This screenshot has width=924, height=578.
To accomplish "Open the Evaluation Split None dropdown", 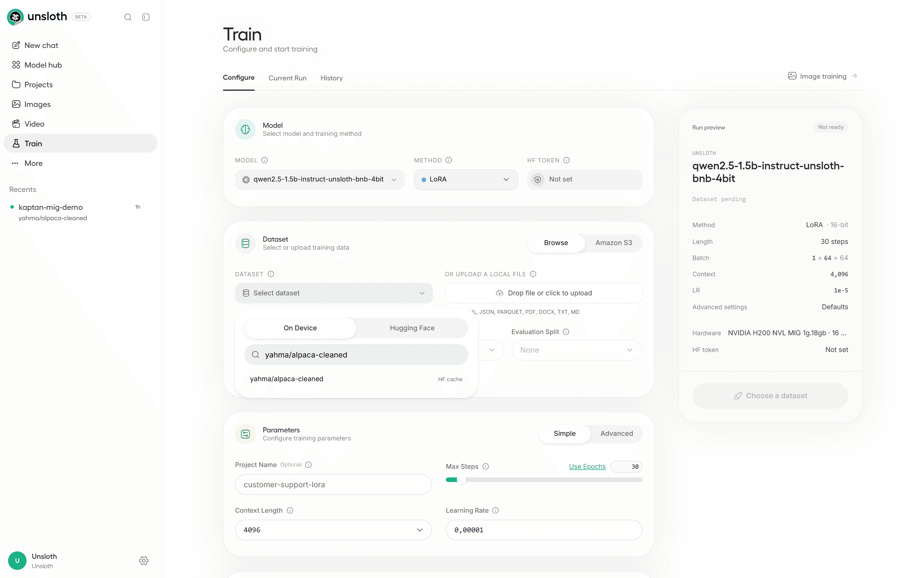I will [x=577, y=350].
